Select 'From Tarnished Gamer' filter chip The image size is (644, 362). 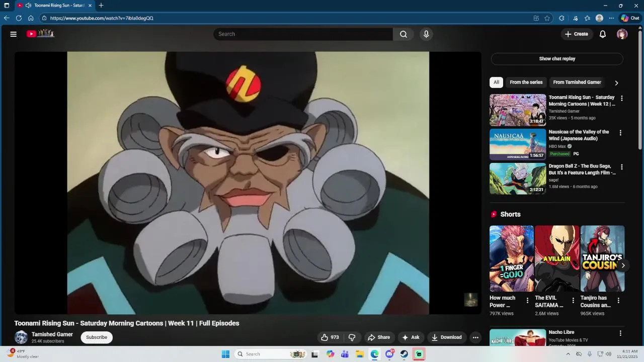coord(577,82)
